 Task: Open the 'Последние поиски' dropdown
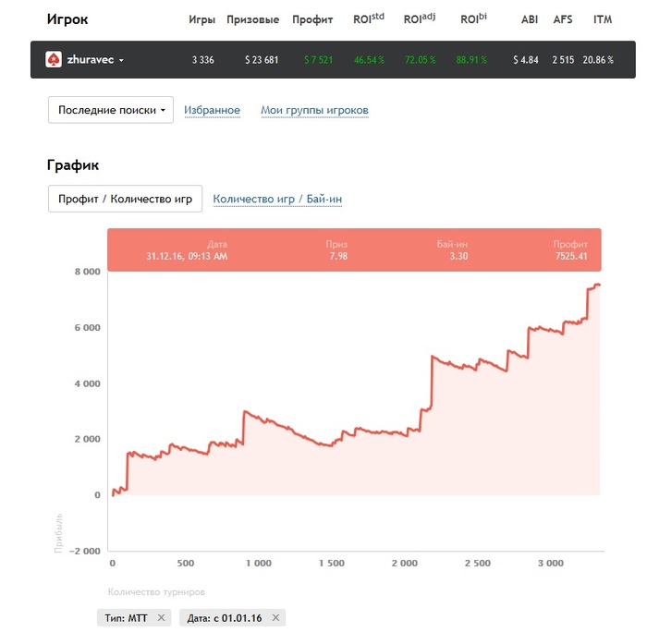tap(111, 110)
